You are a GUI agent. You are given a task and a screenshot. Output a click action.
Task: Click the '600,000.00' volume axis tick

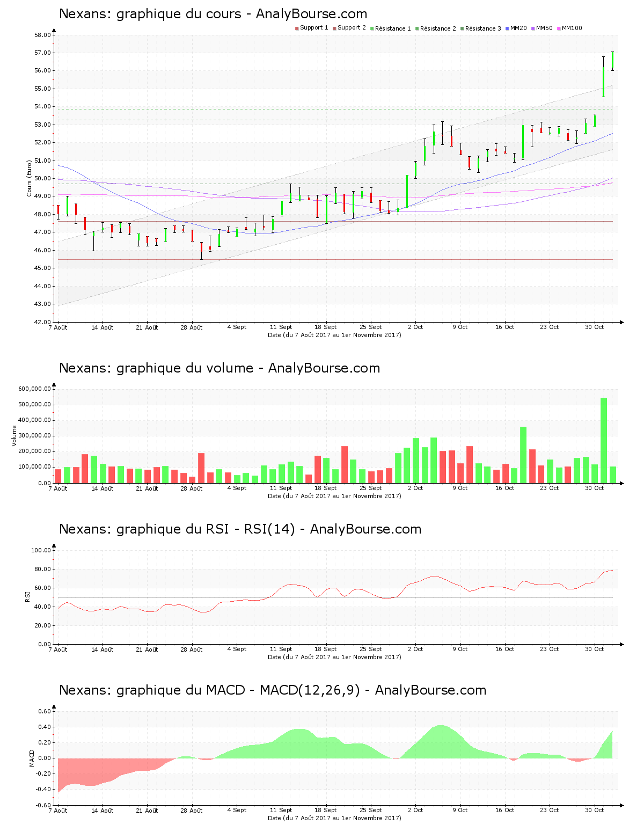[35, 389]
